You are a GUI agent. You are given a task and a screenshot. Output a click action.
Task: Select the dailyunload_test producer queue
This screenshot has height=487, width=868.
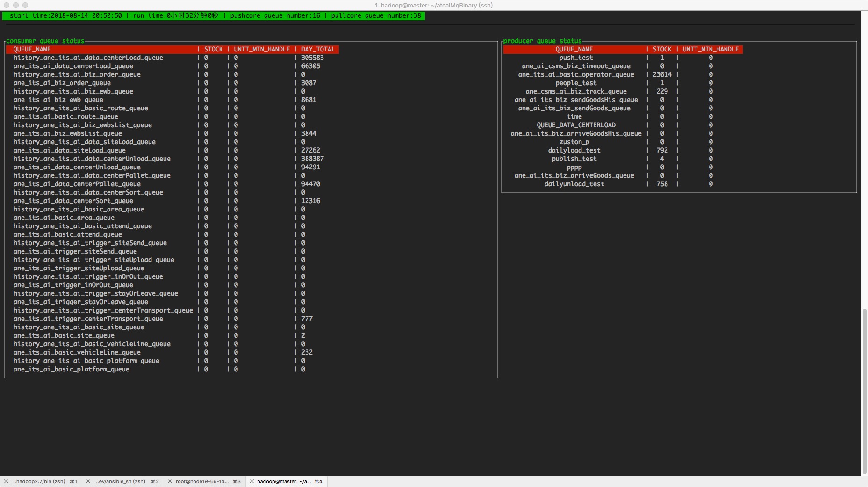[x=574, y=184]
